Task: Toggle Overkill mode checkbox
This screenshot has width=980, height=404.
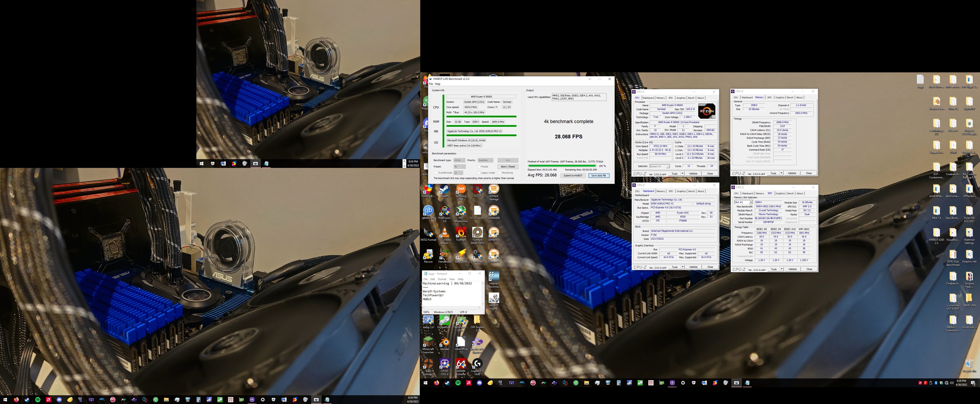Action: [436, 173]
